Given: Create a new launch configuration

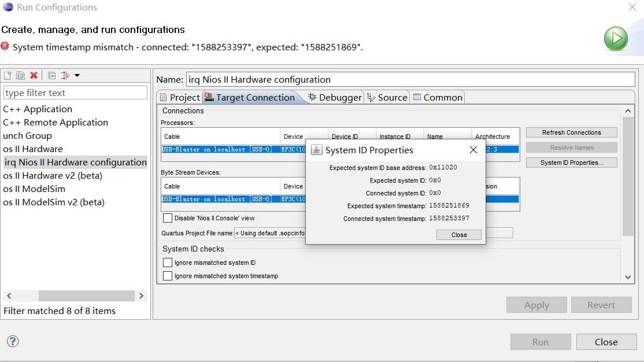Looking at the screenshot, I should coord(8,75).
